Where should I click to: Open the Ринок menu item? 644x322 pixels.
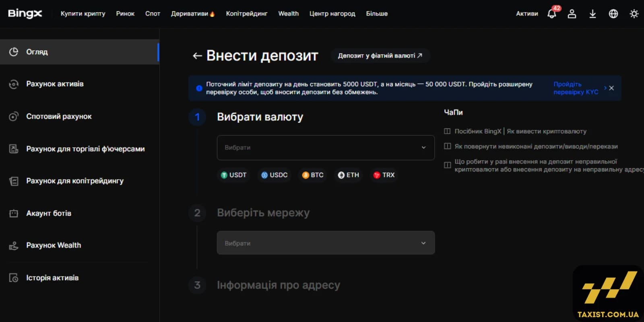(125, 14)
